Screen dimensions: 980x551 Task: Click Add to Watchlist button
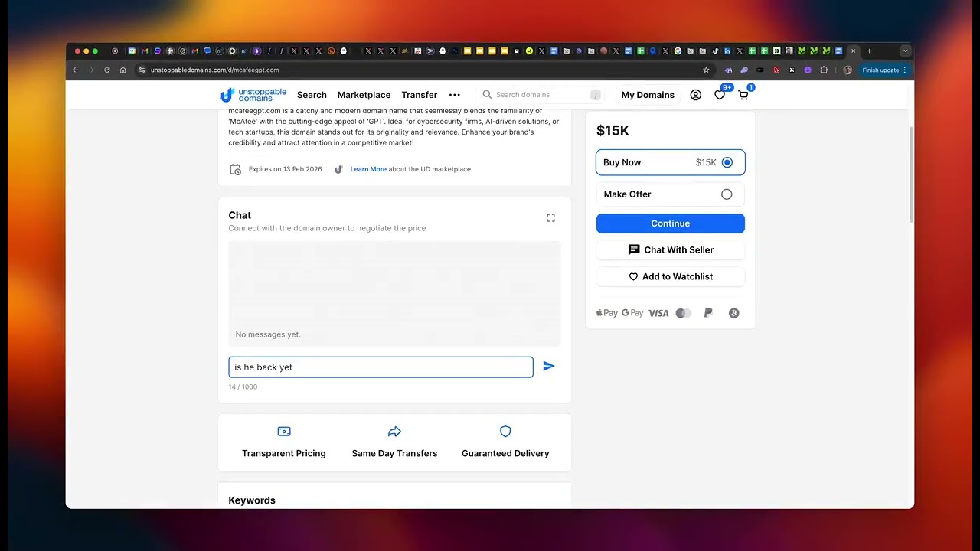pyautogui.click(x=670, y=276)
